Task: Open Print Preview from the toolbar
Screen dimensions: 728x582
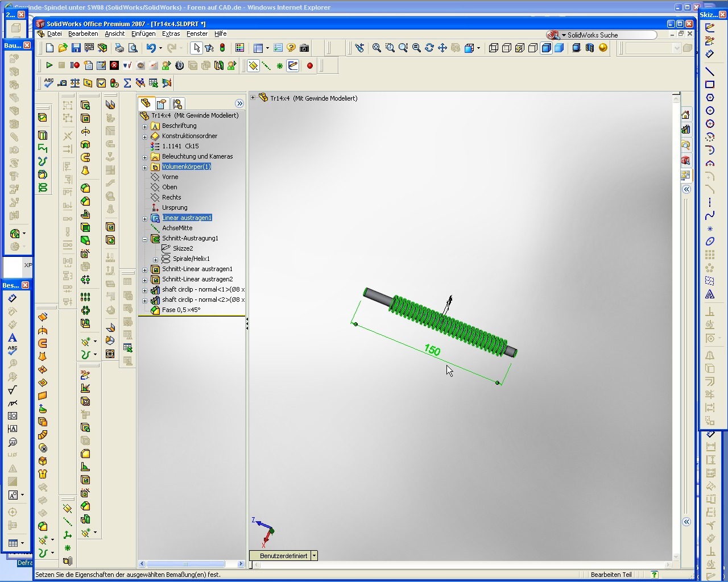Action: (x=133, y=48)
